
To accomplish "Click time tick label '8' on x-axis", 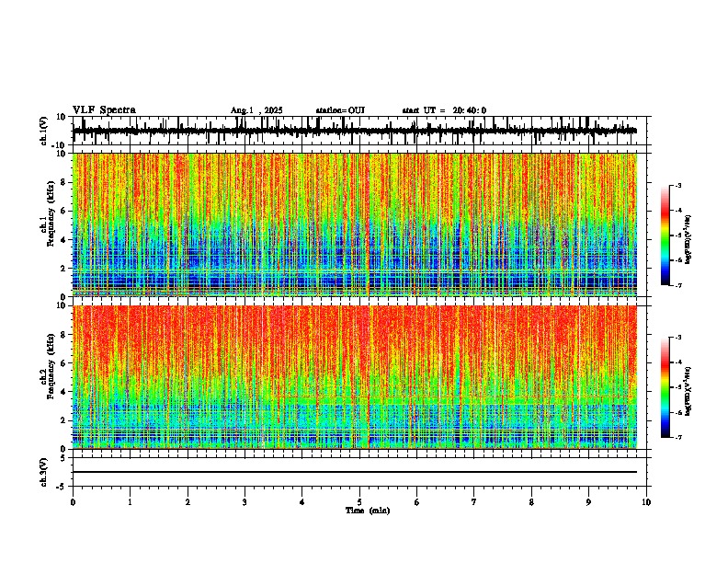I will [531, 502].
